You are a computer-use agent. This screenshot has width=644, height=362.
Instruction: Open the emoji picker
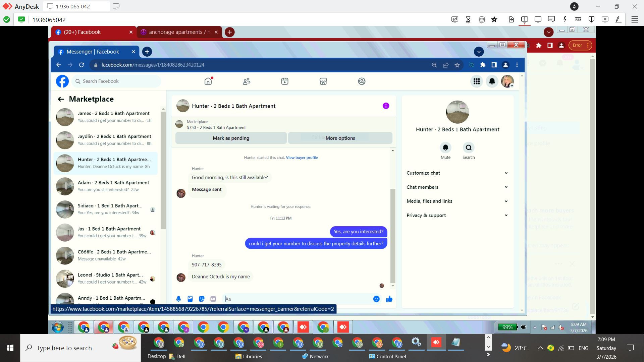pyautogui.click(x=376, y=299)
